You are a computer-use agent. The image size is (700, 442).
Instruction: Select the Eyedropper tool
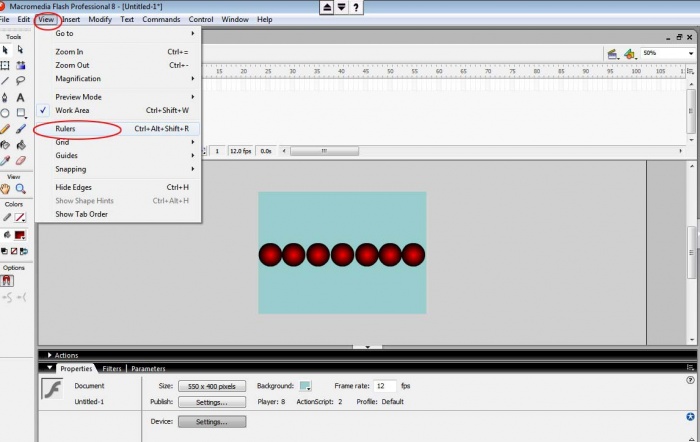5,160
